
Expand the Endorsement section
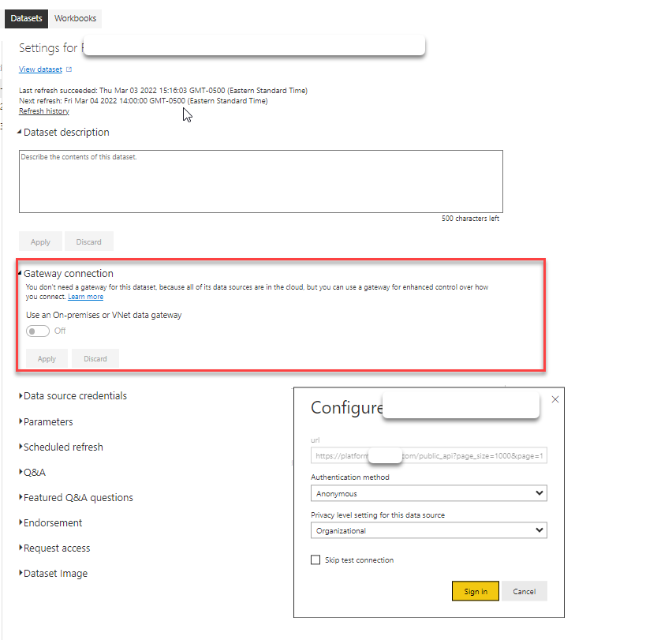(x=50, y=523)
